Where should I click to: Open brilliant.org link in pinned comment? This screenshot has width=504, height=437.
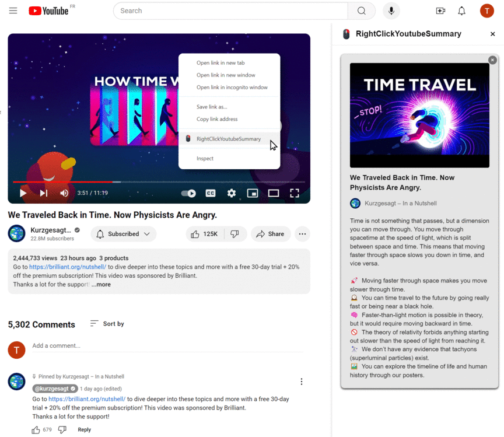coord(87,399)
